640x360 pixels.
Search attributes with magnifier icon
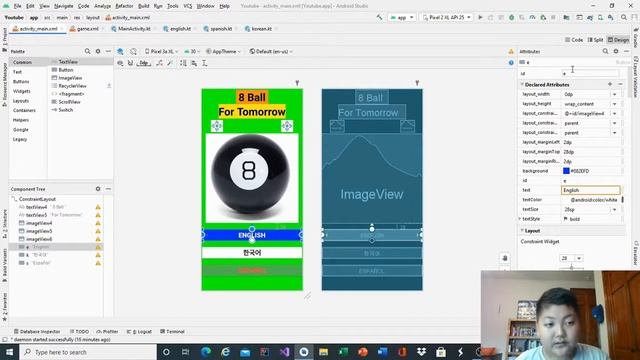(605, 51)
